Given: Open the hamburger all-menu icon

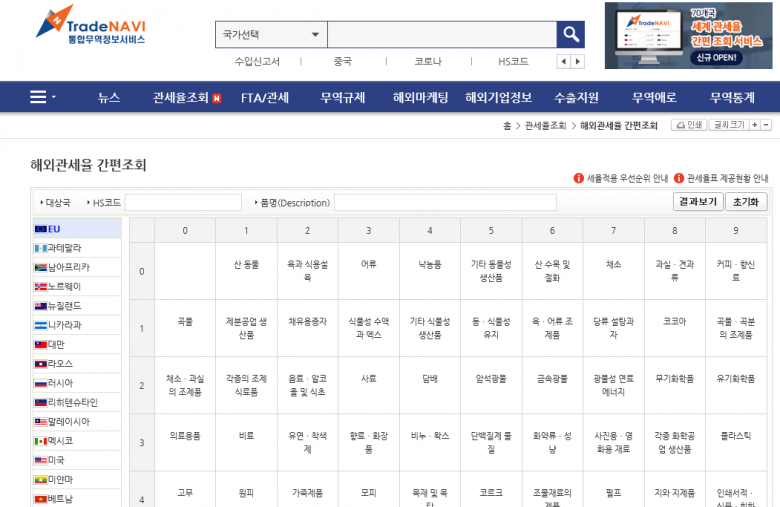Looking at the screenshot, I should coord(38,97).
